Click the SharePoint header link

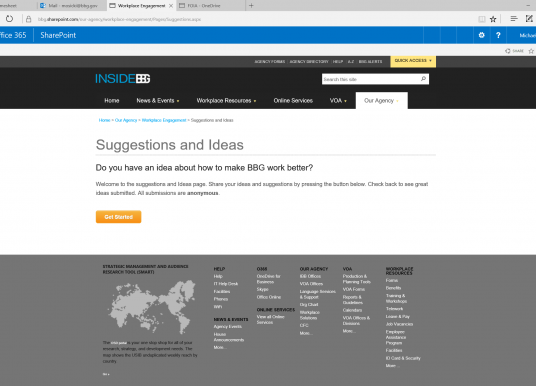[x=58, y=35]
